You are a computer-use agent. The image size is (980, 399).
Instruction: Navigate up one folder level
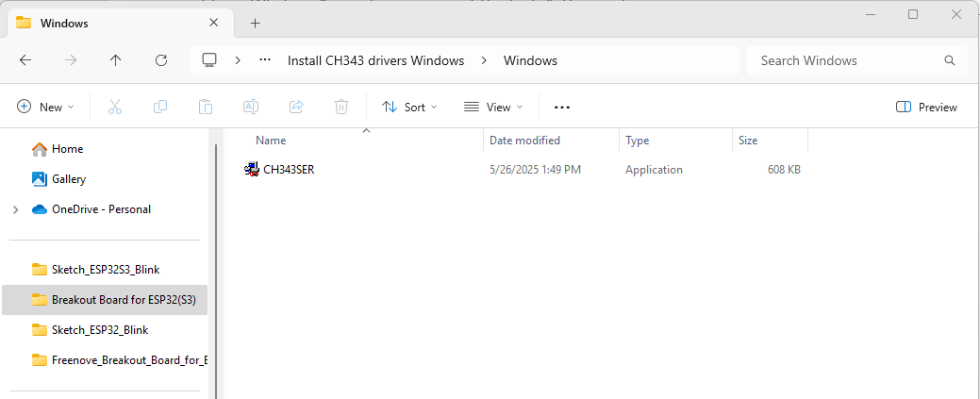point(116,60)
